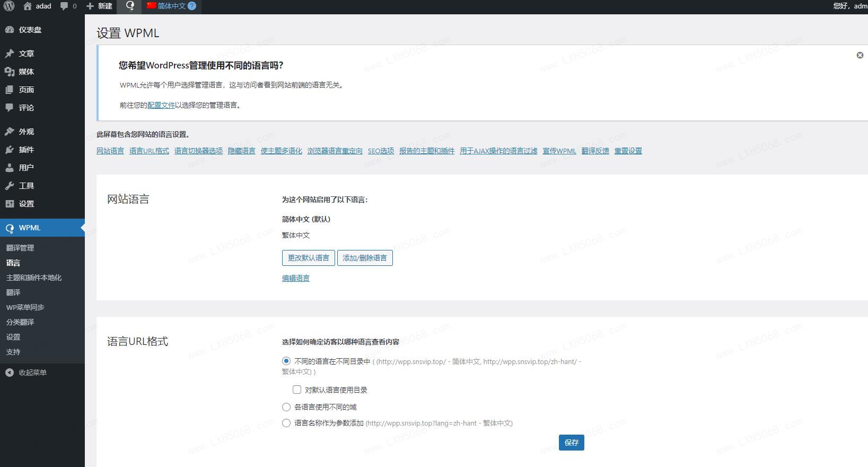Open 编辑语言 link

pos(296,278)
